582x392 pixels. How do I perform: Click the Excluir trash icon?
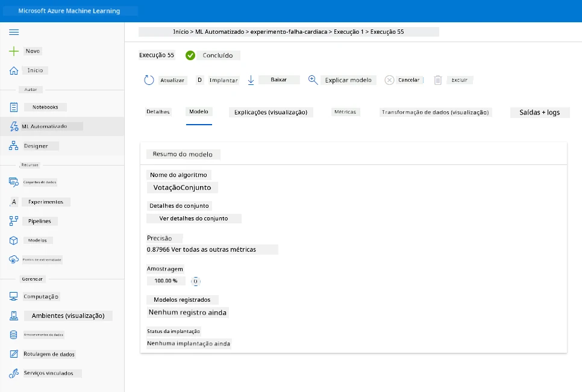(438, 80)
